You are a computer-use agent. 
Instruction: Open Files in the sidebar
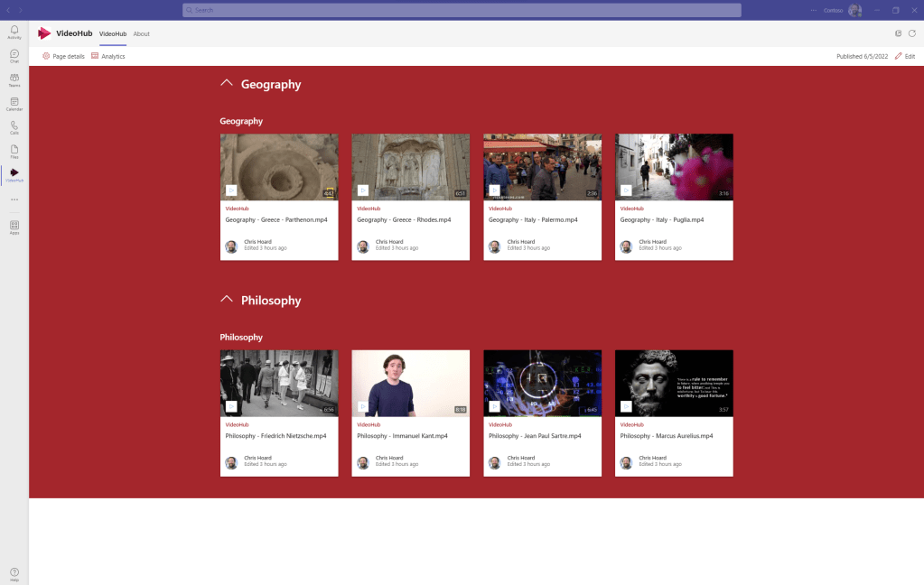[x=14, y=151]
